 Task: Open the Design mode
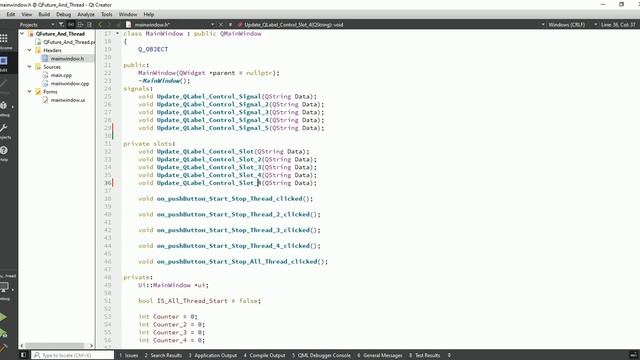(x=4, y=86)
